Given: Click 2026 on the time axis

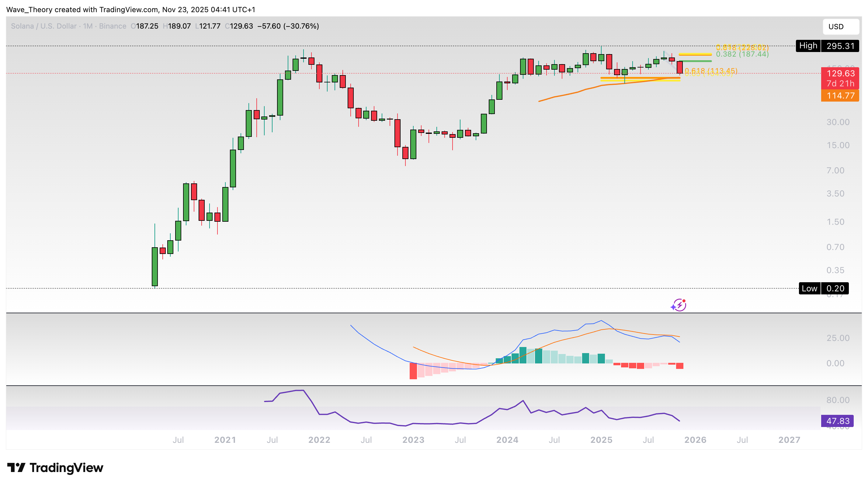Looking at the screenshot, I should [695, 440].
